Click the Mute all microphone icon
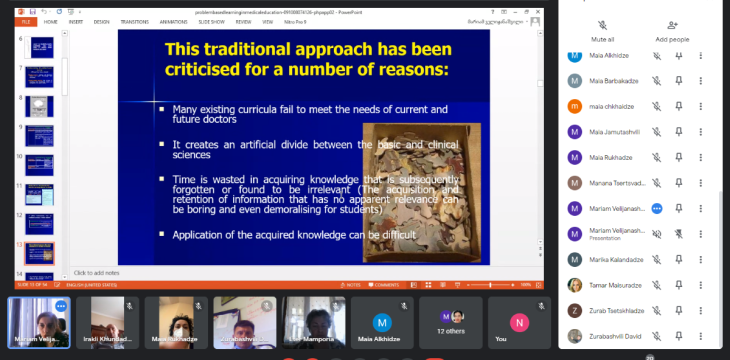This screenshot has height=360, width=730. (x=602, y=25)
